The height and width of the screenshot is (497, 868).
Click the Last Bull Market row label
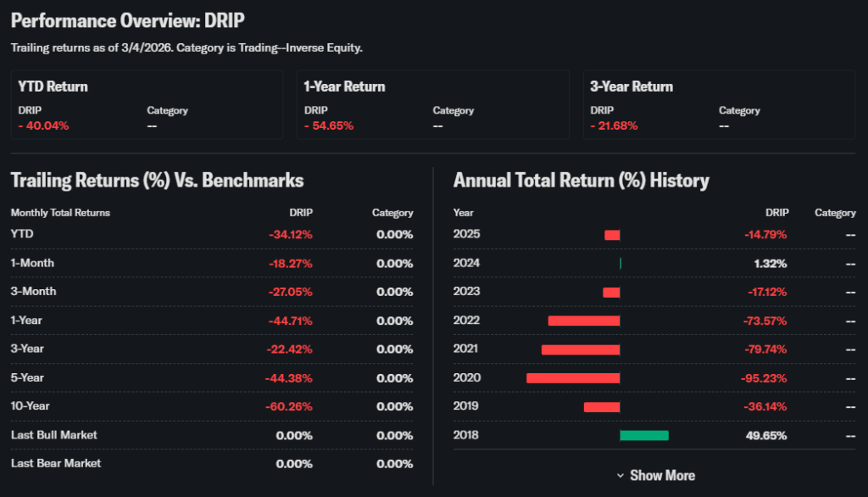[x=54, y=435]
